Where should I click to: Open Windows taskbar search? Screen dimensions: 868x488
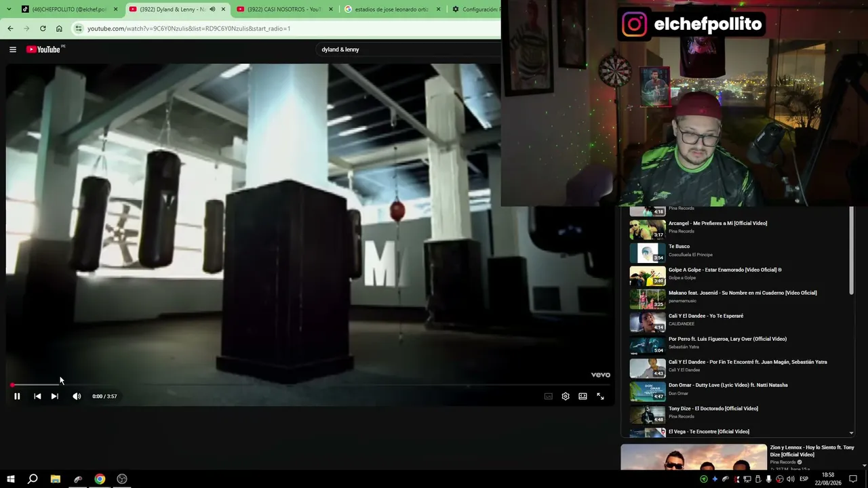[x=33, y=479]
